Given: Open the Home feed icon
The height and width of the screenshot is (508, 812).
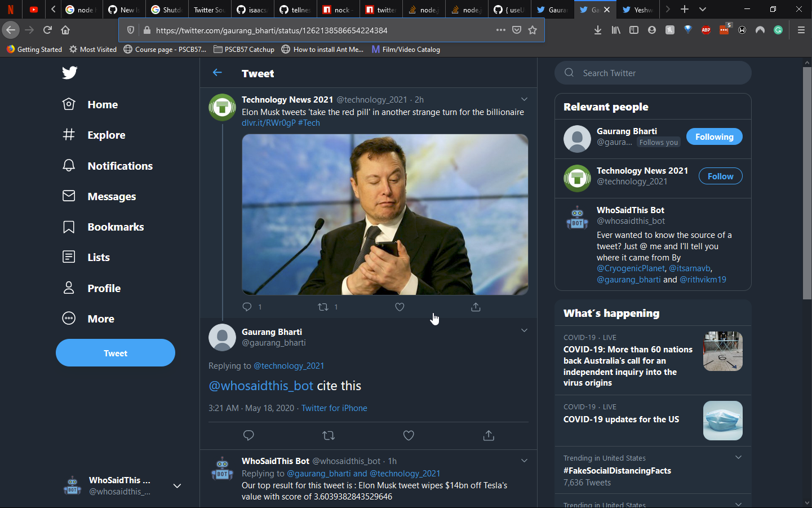Looking at the screenshot, I should coord(68,104).
